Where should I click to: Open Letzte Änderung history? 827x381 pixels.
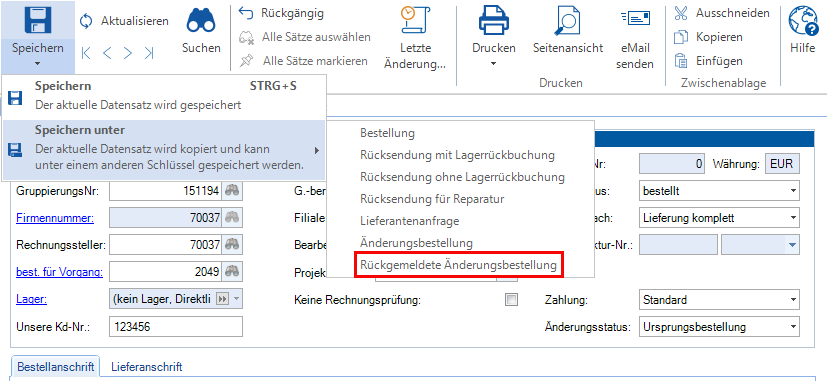click(x=415, y=38)
